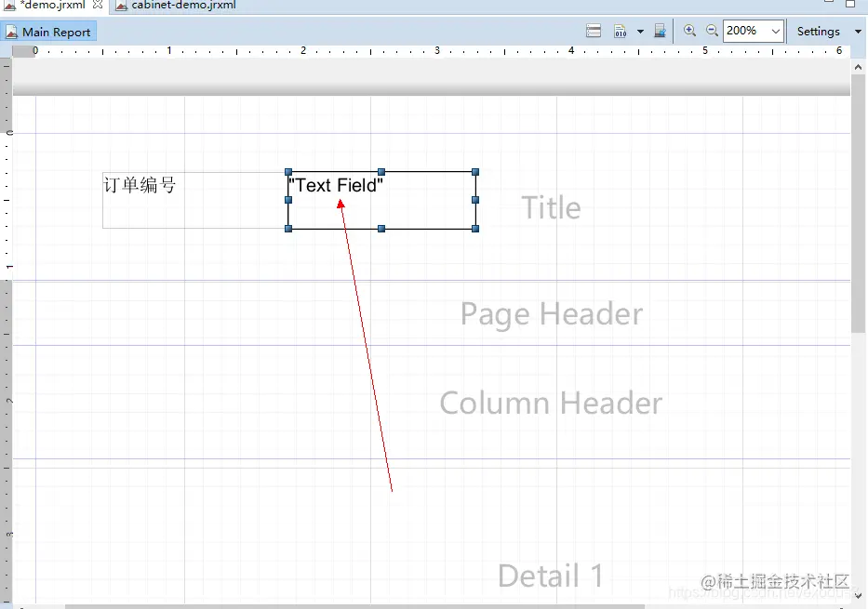Click the right-middle resize handle of Text Field
This screenshot has width=868, height=609.
pos(475,200)
